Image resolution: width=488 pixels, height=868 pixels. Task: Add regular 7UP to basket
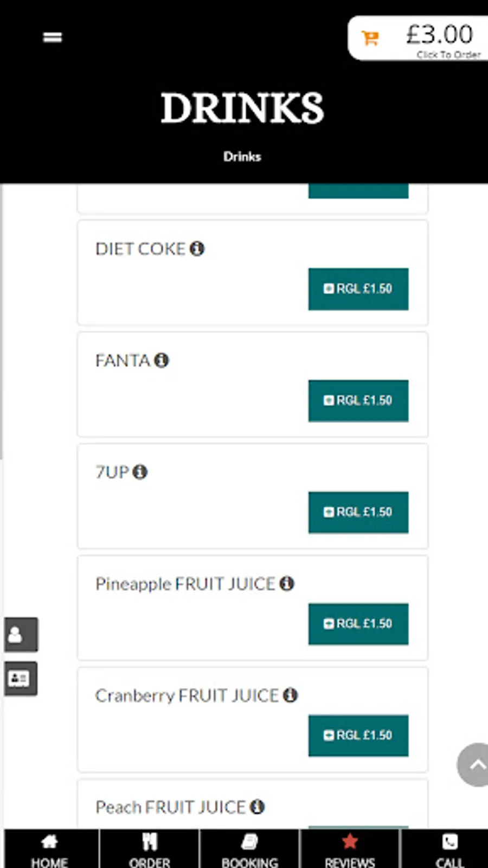(358, 513)
